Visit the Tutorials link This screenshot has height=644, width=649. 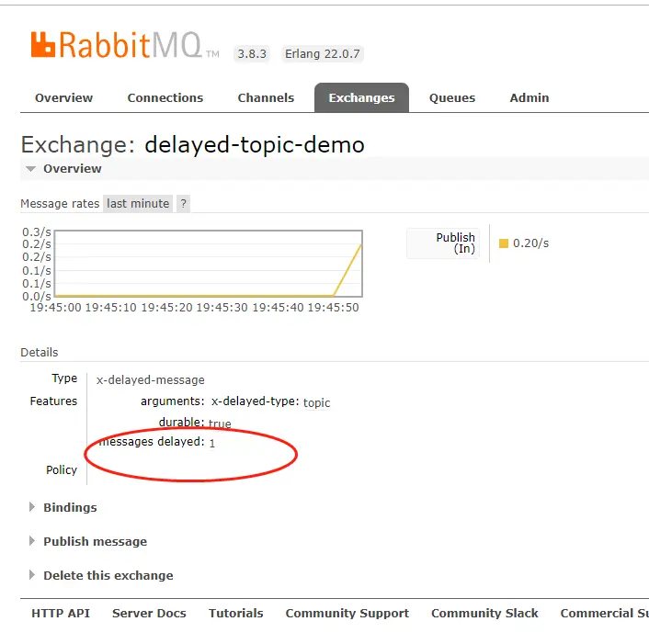point(236,613)
